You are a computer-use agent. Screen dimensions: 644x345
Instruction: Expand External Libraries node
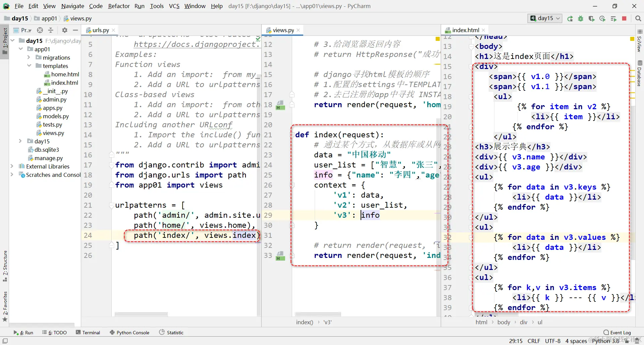[x=12, y=166]
